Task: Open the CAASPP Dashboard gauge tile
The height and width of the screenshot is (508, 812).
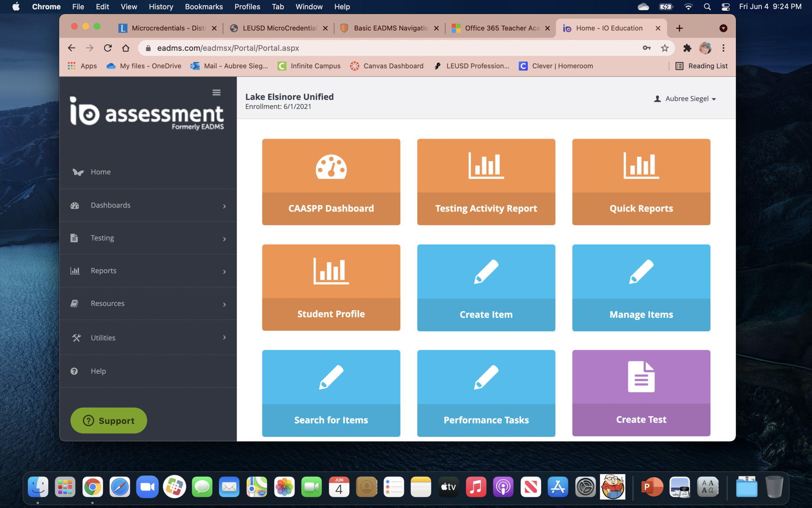Action: [x=331, y=181]
